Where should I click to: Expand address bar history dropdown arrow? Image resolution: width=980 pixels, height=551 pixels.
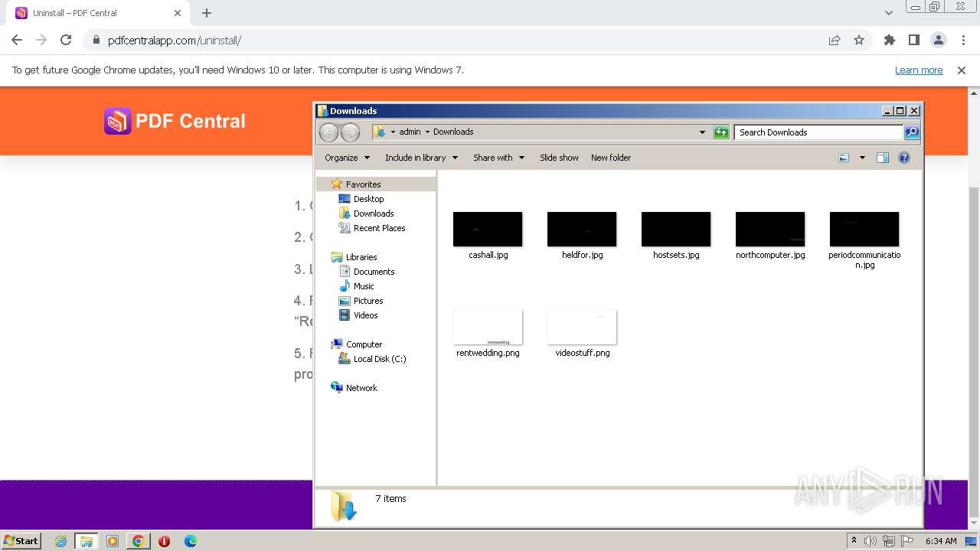click(702, 132)
